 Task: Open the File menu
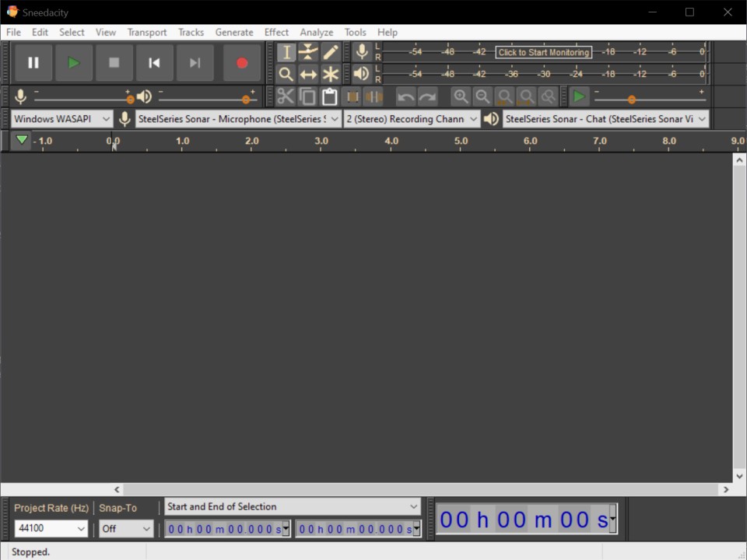click(x=13, y=33)
